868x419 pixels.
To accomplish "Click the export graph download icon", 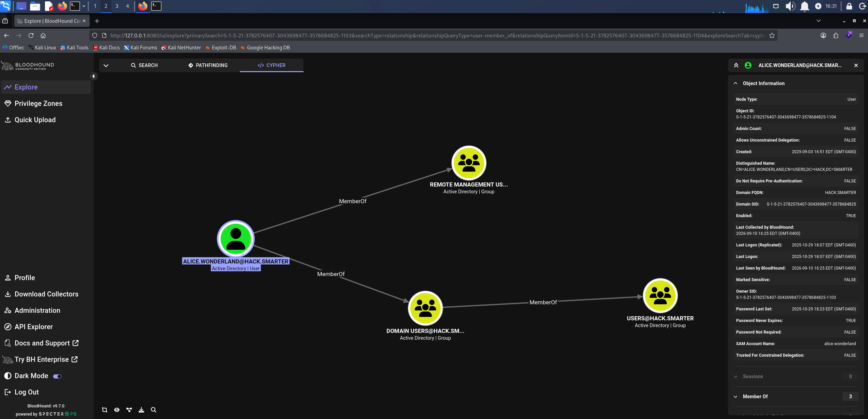I will [x=141, y=410].
